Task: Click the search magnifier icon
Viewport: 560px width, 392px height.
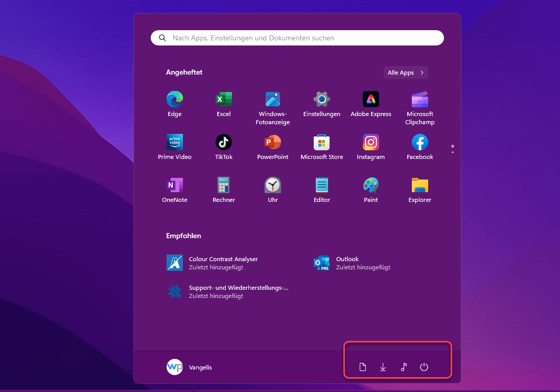Action: pos(162,38)
